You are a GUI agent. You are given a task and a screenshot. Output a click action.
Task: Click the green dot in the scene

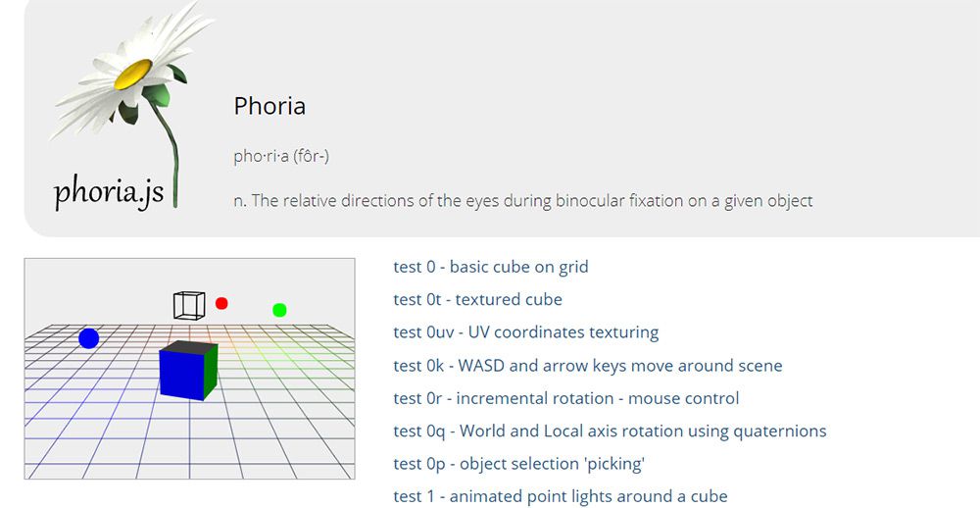point(279,310)
